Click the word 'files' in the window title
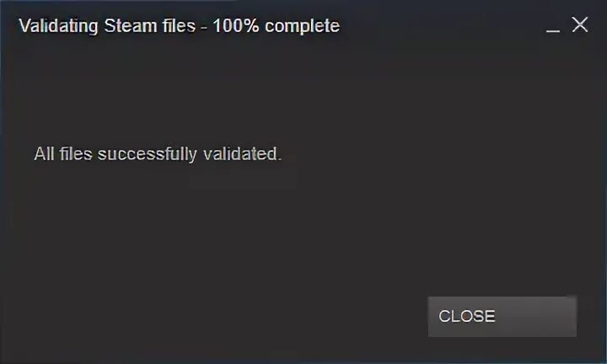Image resolution: width=607 pixels, height=364 pixels. tap(179, 26)
